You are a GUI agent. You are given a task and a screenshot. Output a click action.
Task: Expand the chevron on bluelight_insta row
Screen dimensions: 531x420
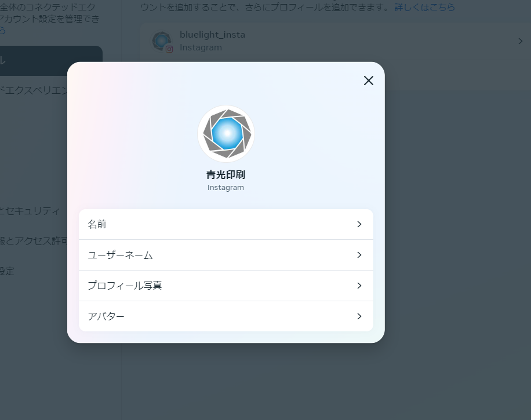pos(520,41)
